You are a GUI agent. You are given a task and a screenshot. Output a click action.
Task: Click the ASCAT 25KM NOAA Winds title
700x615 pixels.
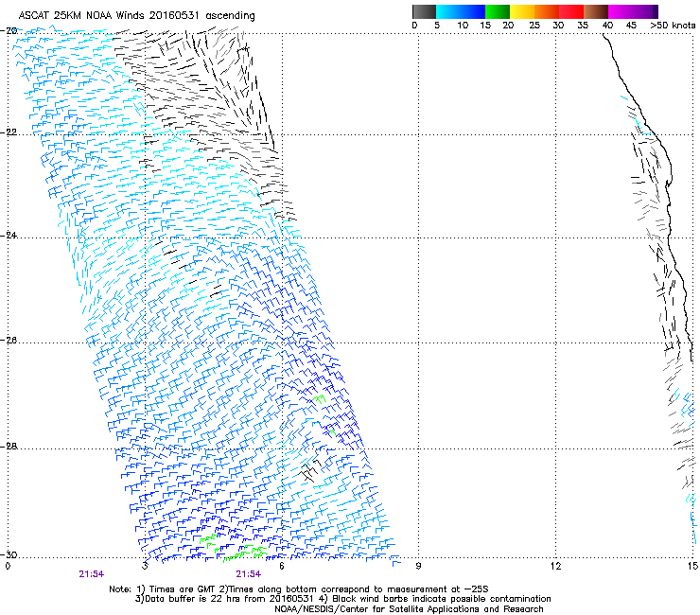point(136,16)
